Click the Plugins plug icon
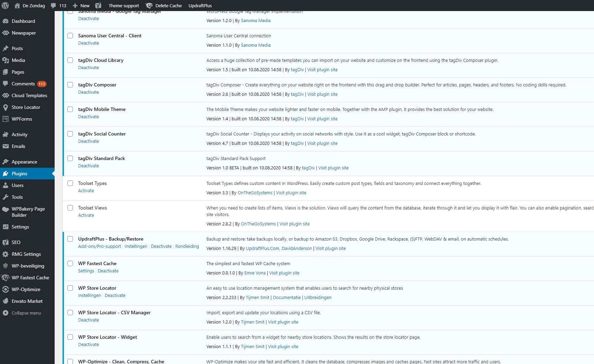Viewport: 594px width, 364px height. [x=6, y=174]
